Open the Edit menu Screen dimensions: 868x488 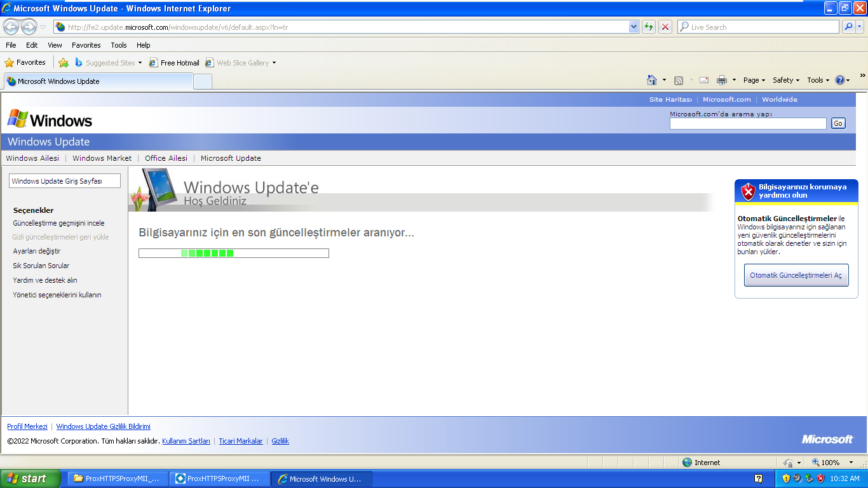[x=32, y=45]
